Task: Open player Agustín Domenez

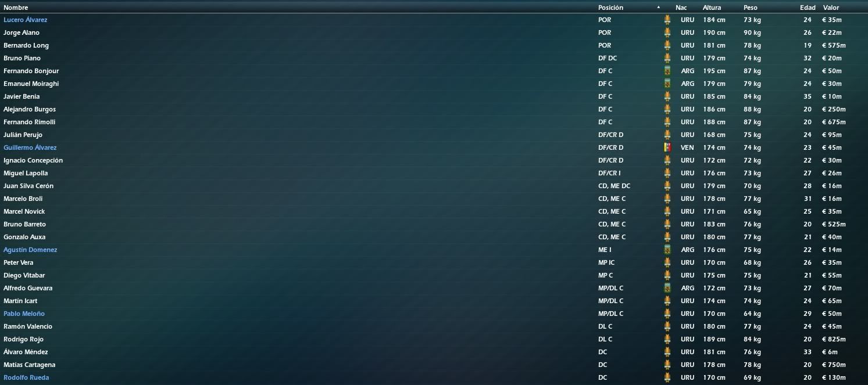Action: (30, 250)
